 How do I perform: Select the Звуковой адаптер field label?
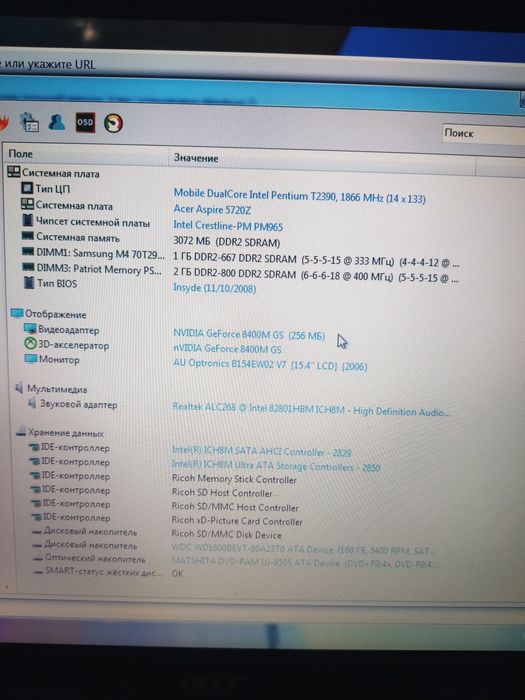point(79,404)
